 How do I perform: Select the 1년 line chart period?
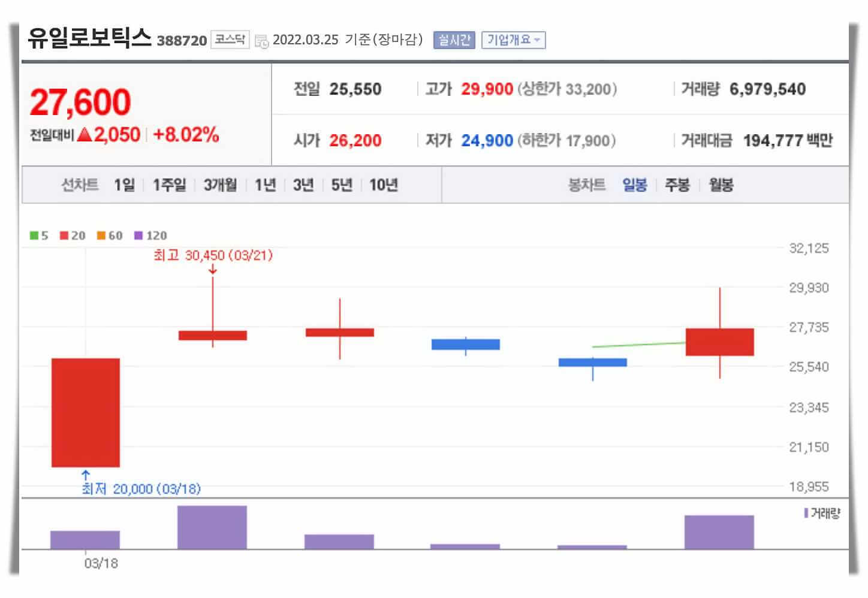coord(265,185)
